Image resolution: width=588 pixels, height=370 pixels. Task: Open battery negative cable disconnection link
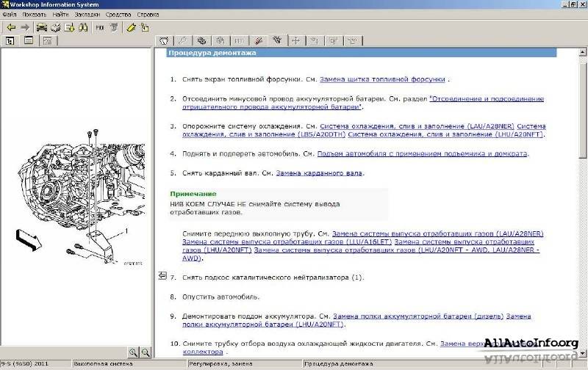pyautogui.click(x=363, y=103)
